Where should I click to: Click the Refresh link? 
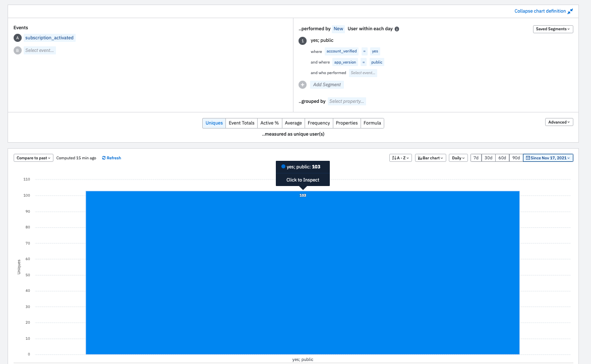pyautogui.click(x=111, y=158)
